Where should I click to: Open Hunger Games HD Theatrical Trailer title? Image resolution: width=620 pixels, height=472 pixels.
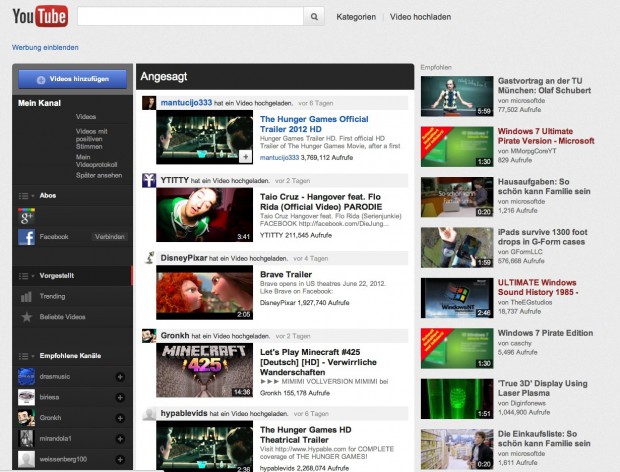(306, 435)
